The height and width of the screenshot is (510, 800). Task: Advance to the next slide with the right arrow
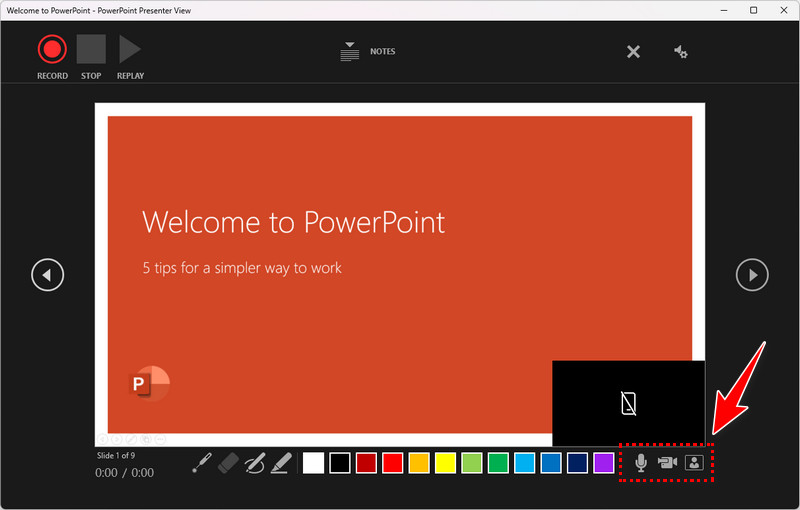click(752, 275)
